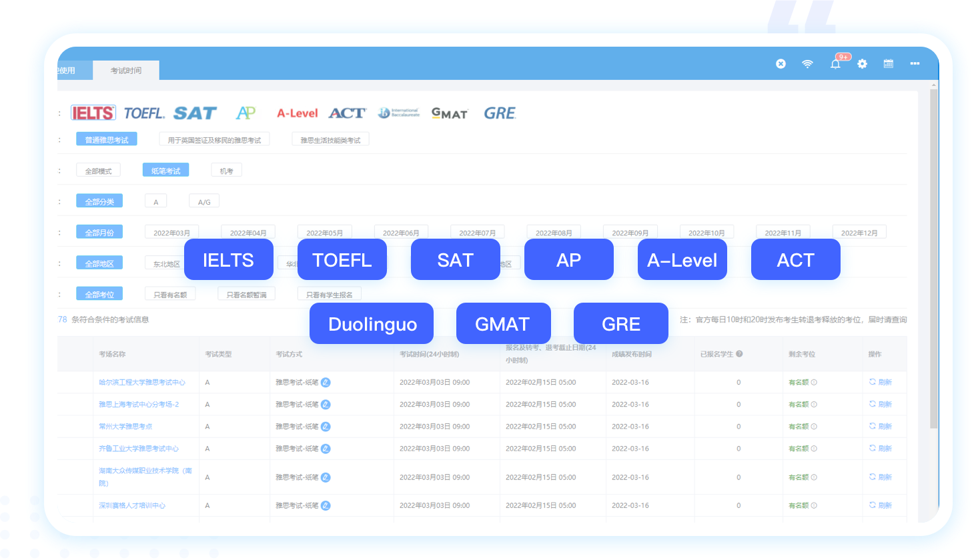Click info icon after 有名额 in 雅思上海考试中心 row
Viewport: 974px width, 560px height.
[814, 405]
